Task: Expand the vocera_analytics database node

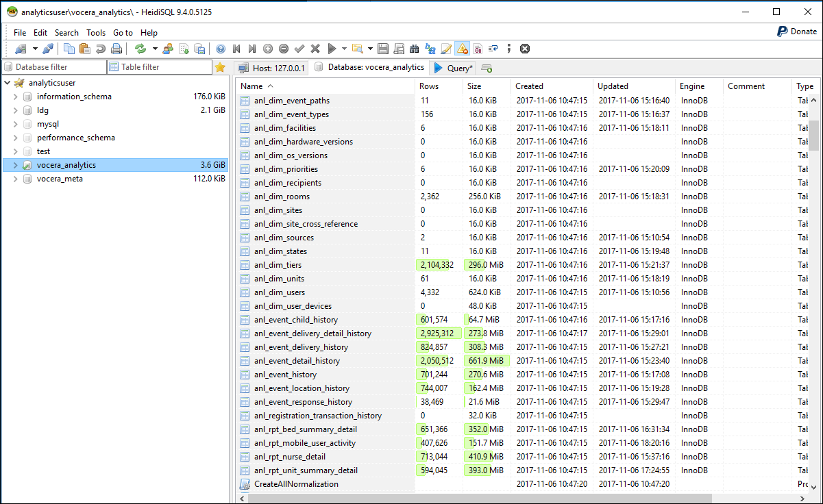Action: [16, 165]
